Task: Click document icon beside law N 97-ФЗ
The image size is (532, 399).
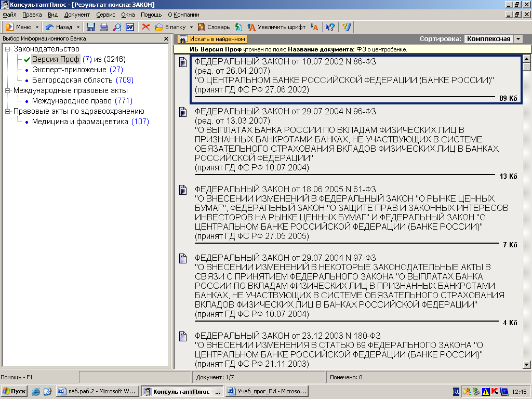Action: pyautogui.click(x=183, y=259)
